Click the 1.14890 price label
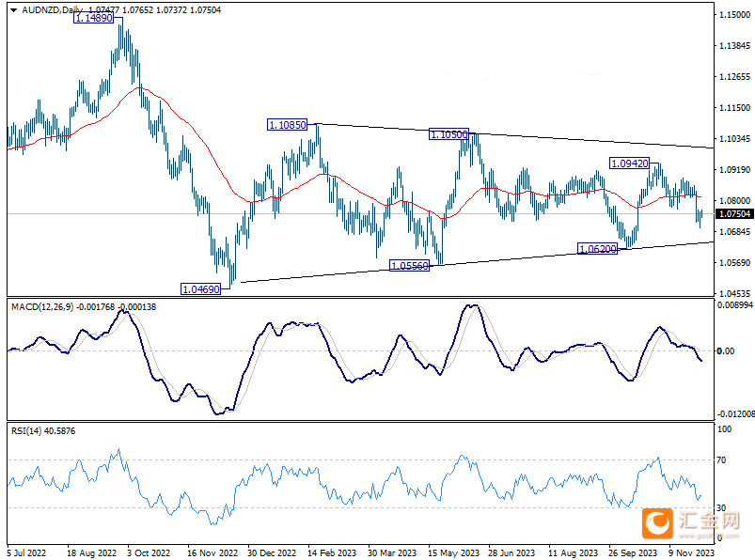The height and width of the screenshot is (560, 755). (94, 18)
